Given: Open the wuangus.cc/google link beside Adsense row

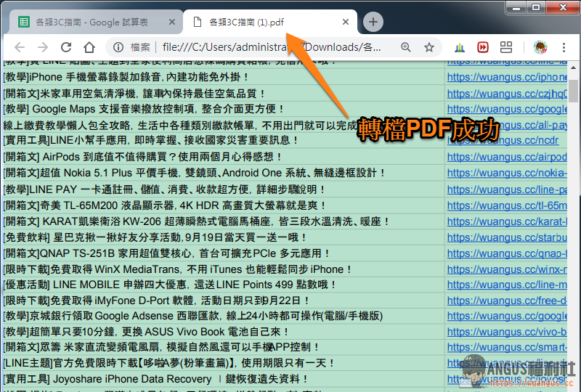Looking at the screenshot, I should pyautogui.click(x=506, y=316).
